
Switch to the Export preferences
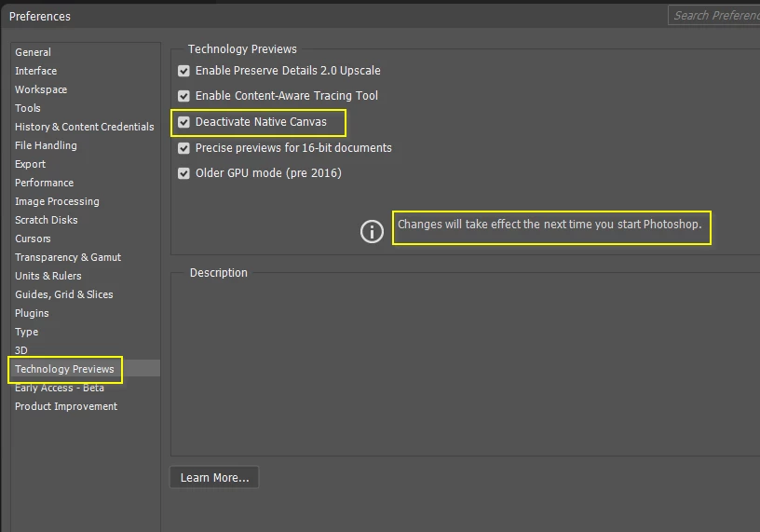point(30,164)
